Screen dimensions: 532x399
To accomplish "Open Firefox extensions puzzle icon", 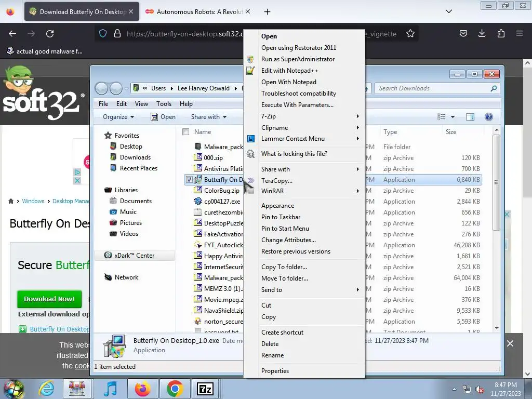I will (x=501, y=33).
